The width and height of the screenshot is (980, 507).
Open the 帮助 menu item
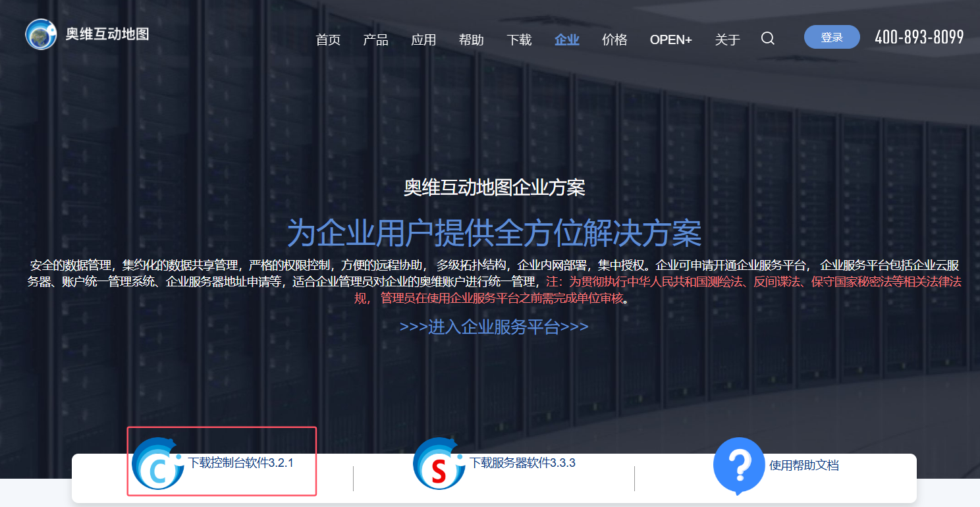[471, 40]
